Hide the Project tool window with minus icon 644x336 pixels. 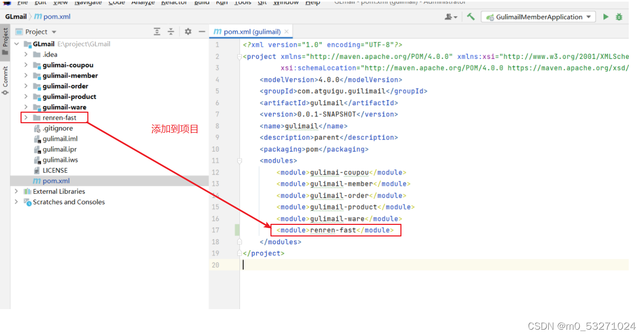202,32
